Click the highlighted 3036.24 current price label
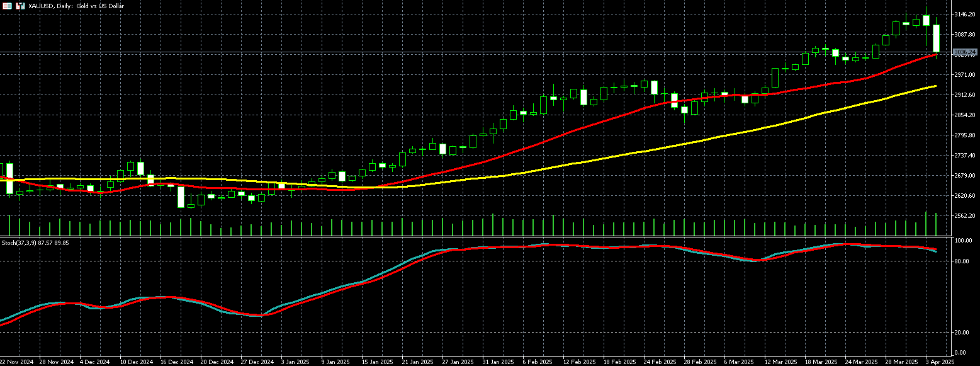This screenshot has width=980, height=366. (964, 52)
